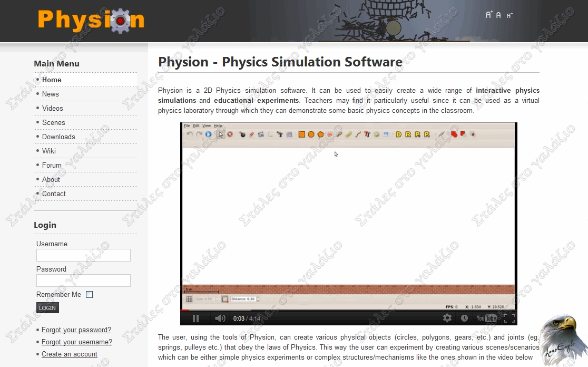Click the undo arrow in Physion's toolbar

click(189, 134)
